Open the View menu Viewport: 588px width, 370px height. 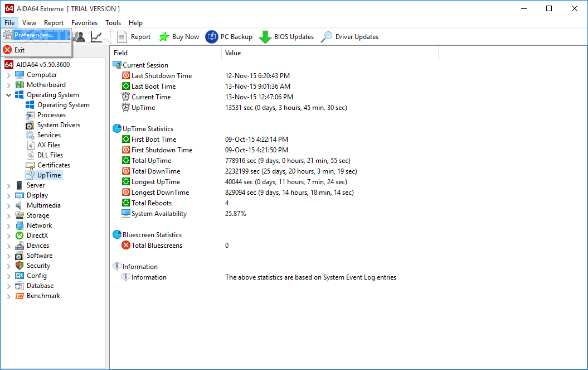pos(29,23)
